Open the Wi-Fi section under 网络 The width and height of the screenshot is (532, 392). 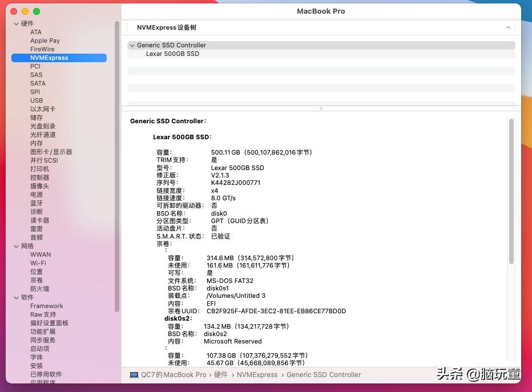37,263
